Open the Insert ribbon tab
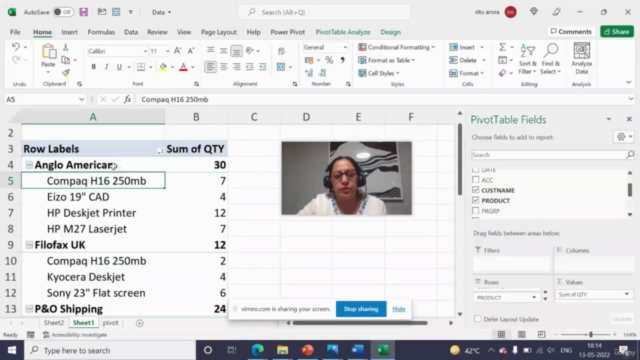 point(69,32)
